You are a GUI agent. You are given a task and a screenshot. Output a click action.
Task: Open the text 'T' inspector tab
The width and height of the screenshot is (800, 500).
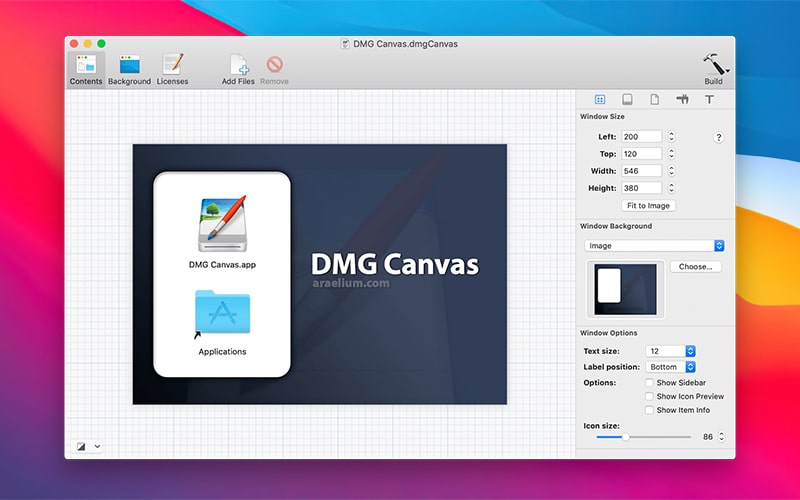pos(709,100)
